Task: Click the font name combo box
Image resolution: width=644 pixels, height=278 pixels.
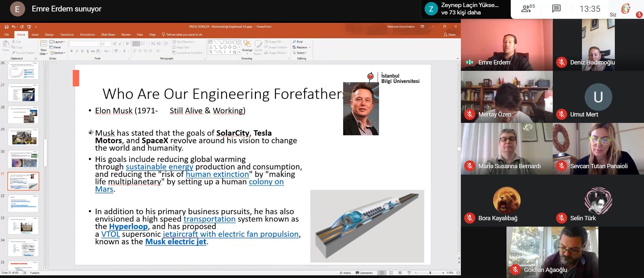Action: [85, 44]
